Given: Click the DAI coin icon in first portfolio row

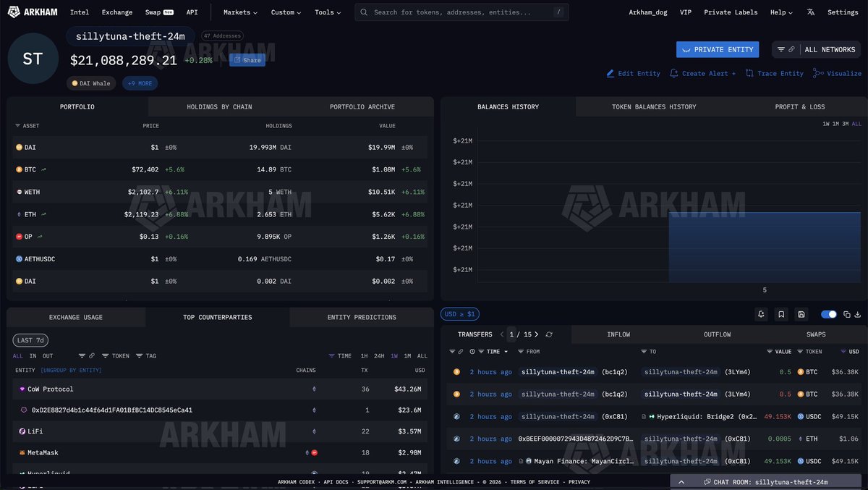Looking at the screenshot, I should pyautogui.click(x=20, y=147).
